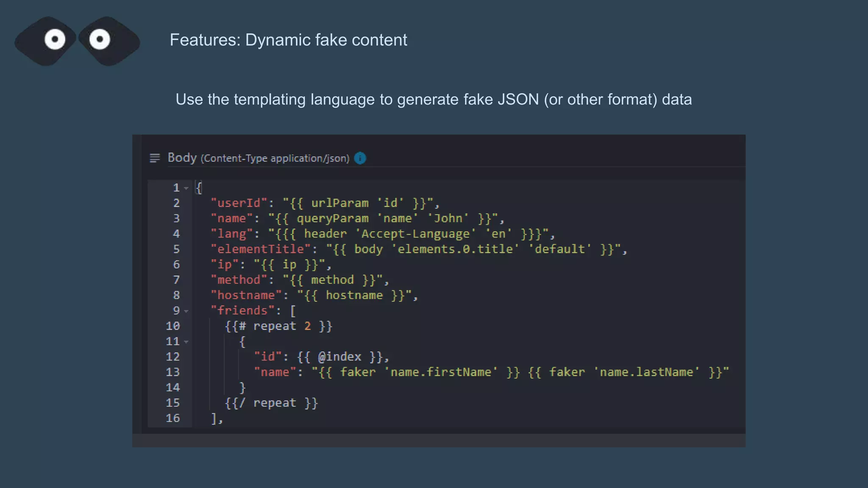Collapse the code fold at line 1
The height and width of the screenshot is (488, 868).
coord(186,188)
